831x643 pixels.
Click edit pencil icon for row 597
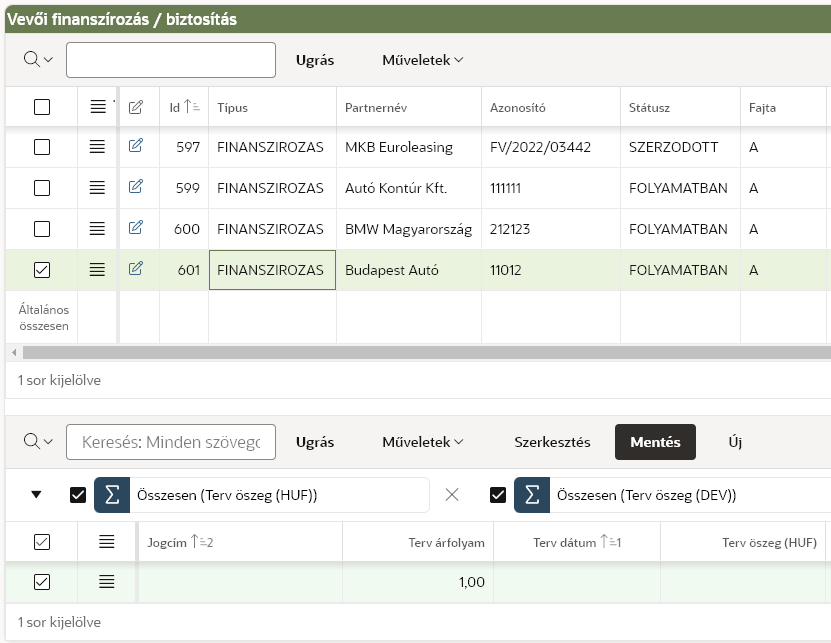[x=136, y=146]
